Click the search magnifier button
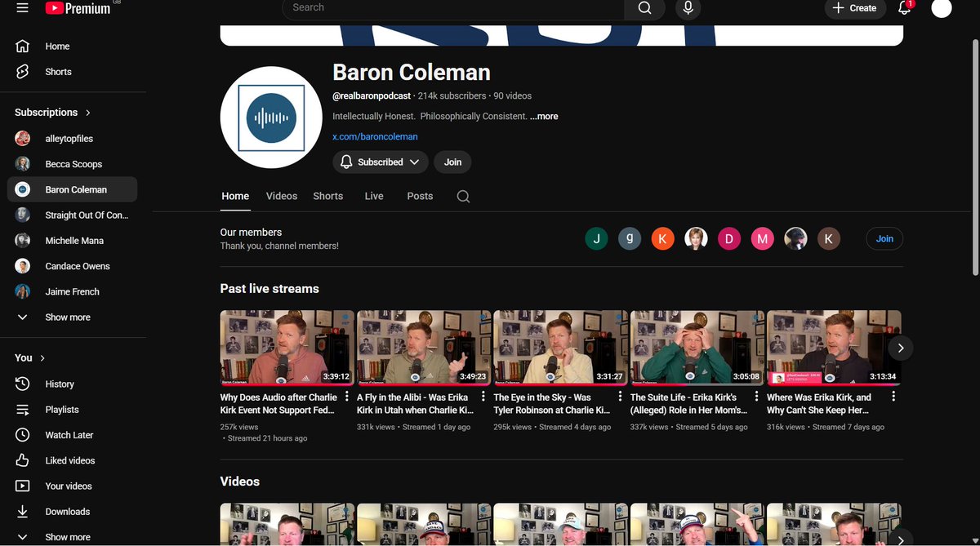Viewport: 980px width, 546px height. [645, 8]
